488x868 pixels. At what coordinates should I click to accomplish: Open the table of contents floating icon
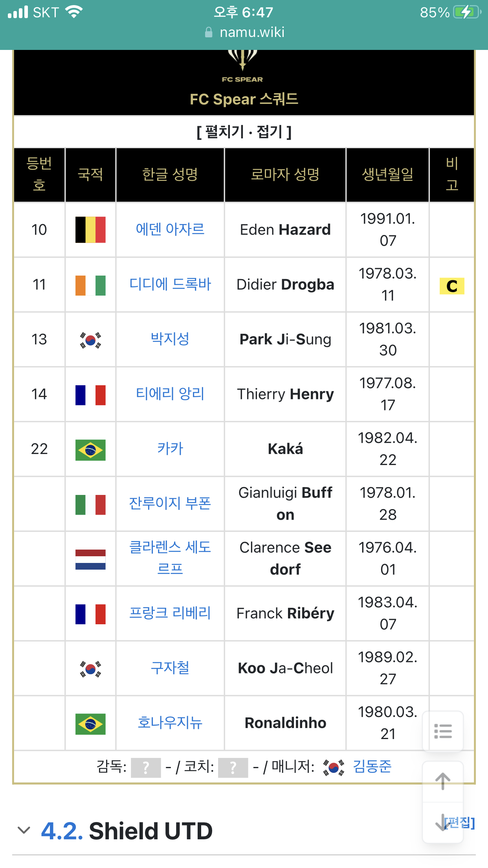443,731
